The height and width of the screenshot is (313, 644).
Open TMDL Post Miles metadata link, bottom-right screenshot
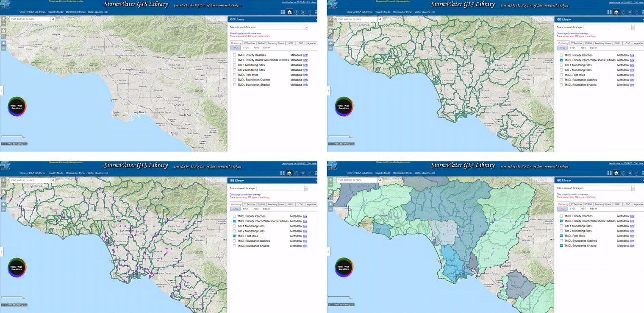coord(632,236)
